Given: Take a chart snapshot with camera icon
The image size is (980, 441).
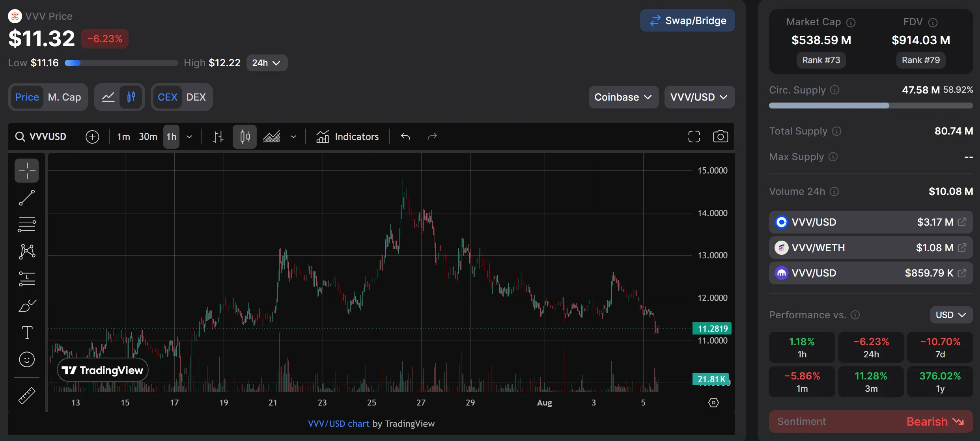Looking at the screenshot, I should click(x=721, y=136).
